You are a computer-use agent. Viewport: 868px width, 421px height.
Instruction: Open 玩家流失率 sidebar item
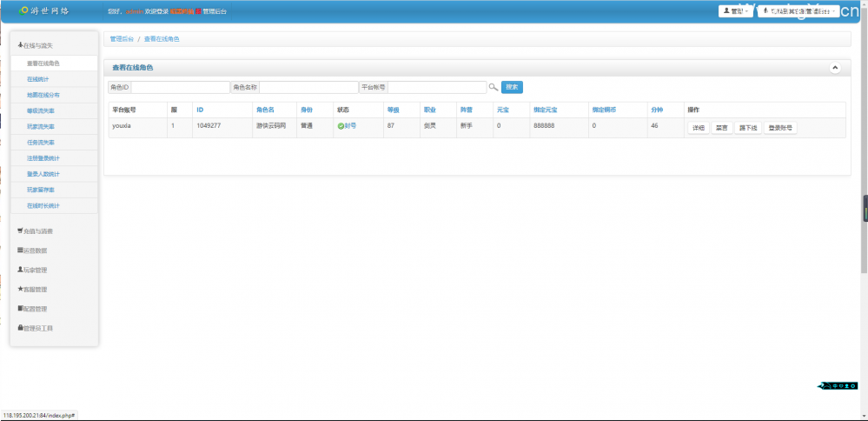click(54, 127)
